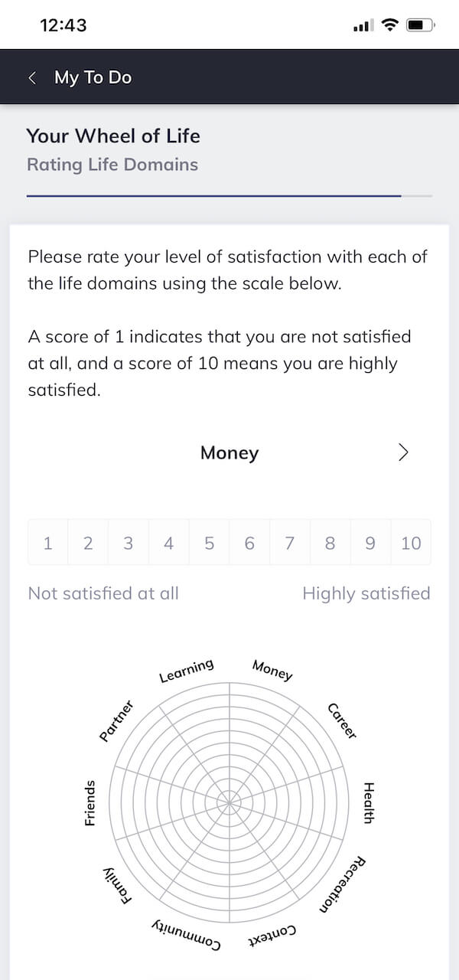The width and height of the screenshot is (459, 980).
Task: Tap center of the wheel chart
Action: (x=229, y=802)
